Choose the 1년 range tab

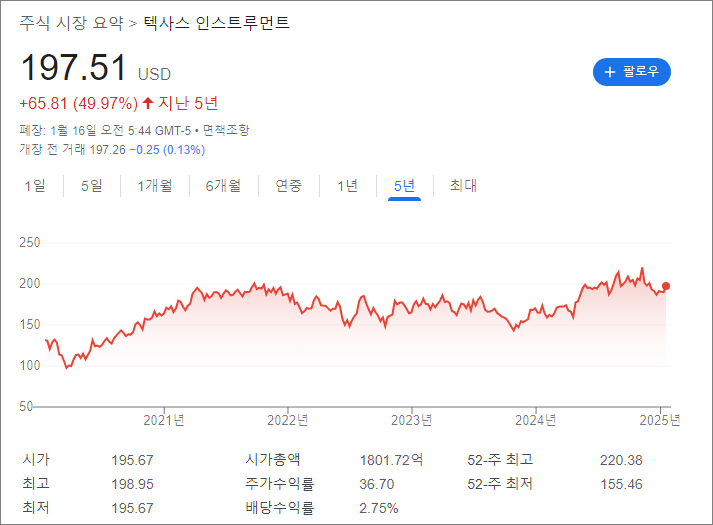click(x=347, y=185)
